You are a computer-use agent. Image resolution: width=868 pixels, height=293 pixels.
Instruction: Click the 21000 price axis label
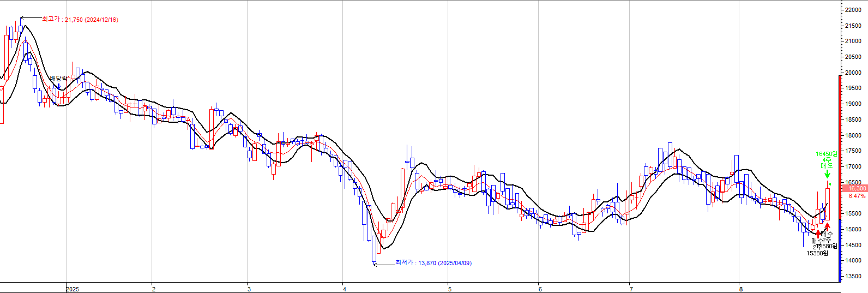pos(853,41)
